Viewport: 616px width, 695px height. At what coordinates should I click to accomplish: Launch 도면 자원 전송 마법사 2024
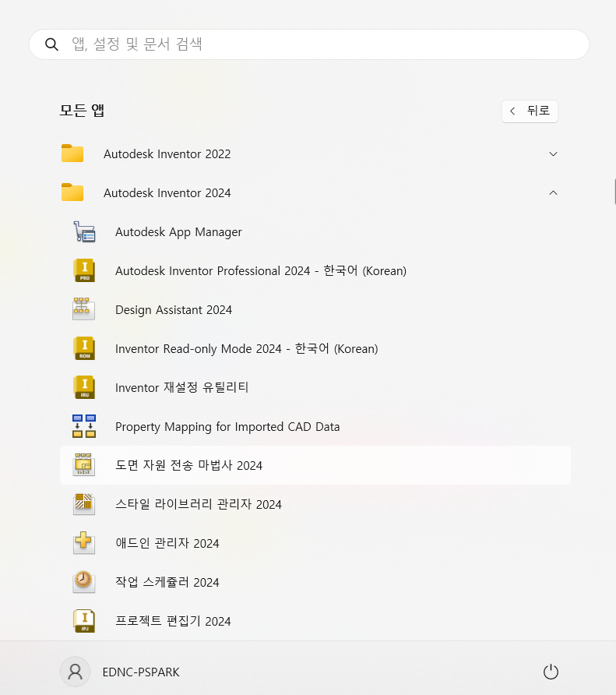(x=315, y=465)
